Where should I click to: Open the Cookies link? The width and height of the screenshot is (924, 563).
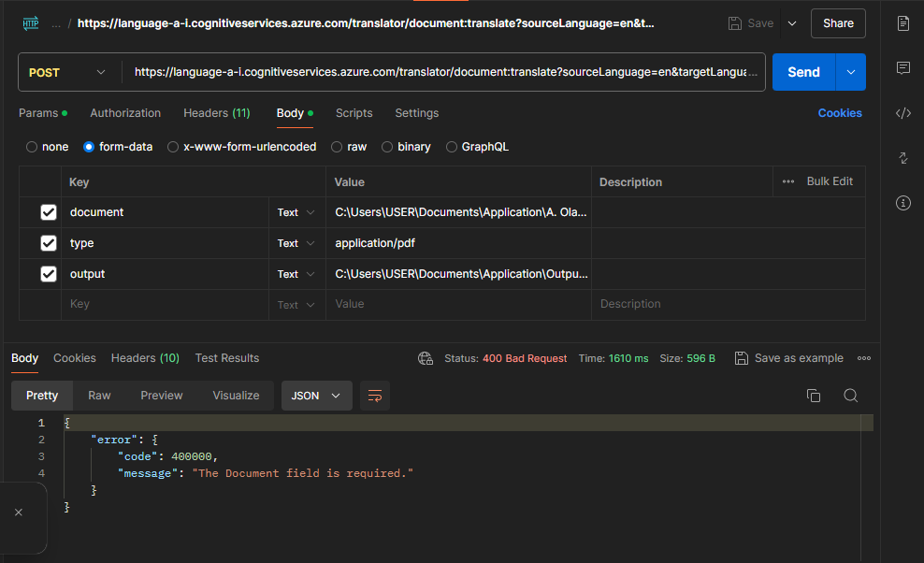[x=839, y=112]
